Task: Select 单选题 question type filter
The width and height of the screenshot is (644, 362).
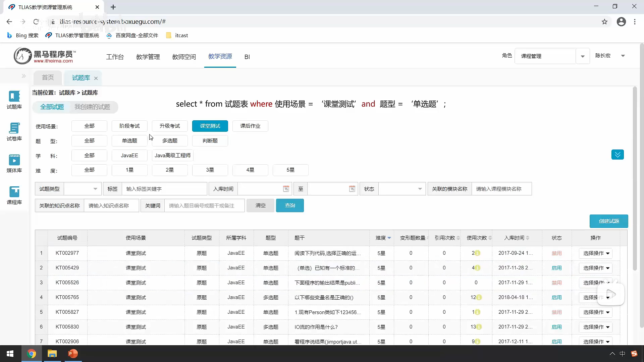Action: click(x=129, y=141)
